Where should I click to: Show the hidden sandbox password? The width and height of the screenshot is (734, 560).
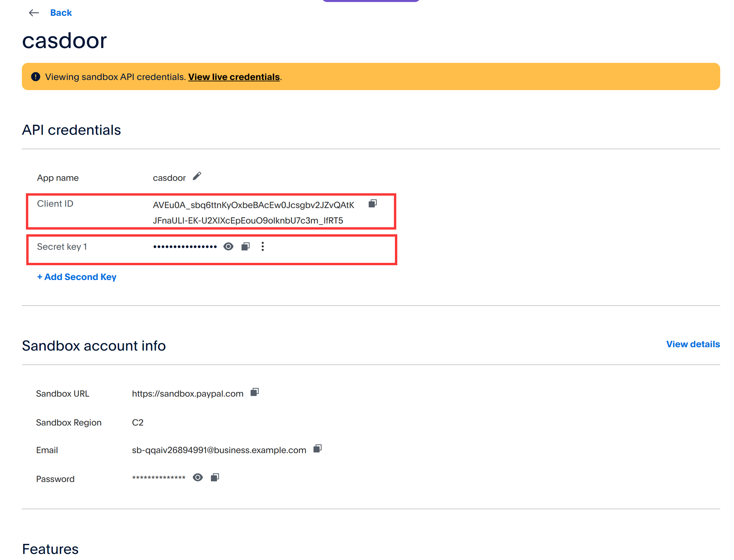198,477
